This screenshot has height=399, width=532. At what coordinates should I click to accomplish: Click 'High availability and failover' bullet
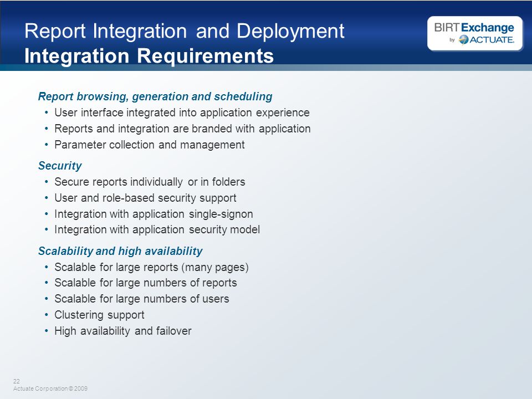click(123, 331)
